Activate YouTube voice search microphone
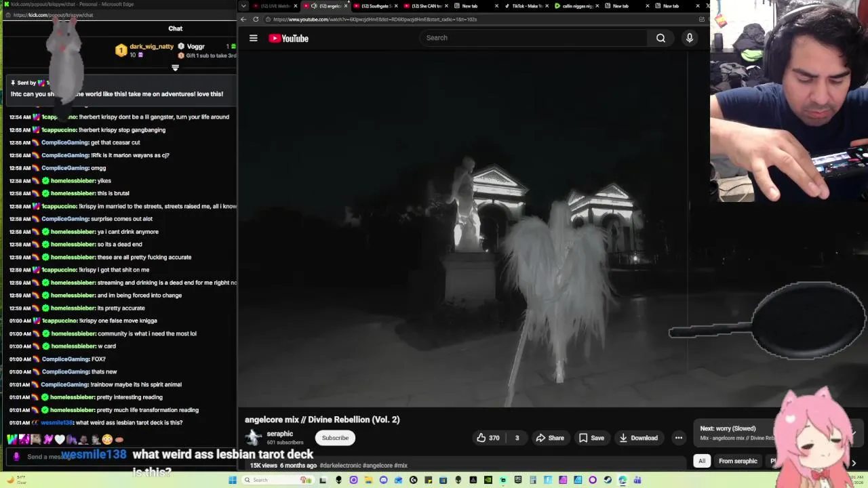 point(689,38)
